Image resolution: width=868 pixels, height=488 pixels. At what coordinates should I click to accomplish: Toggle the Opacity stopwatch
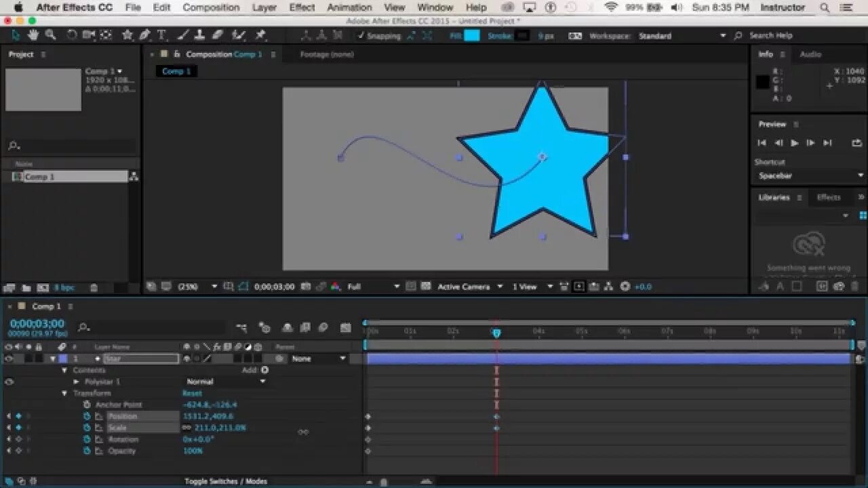click(x=87, y=451)
